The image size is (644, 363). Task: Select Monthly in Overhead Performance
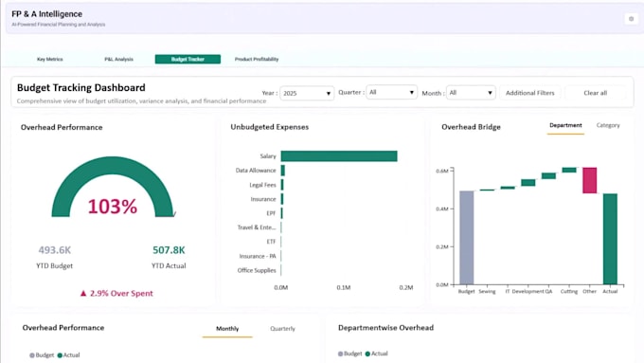[227, 329]
